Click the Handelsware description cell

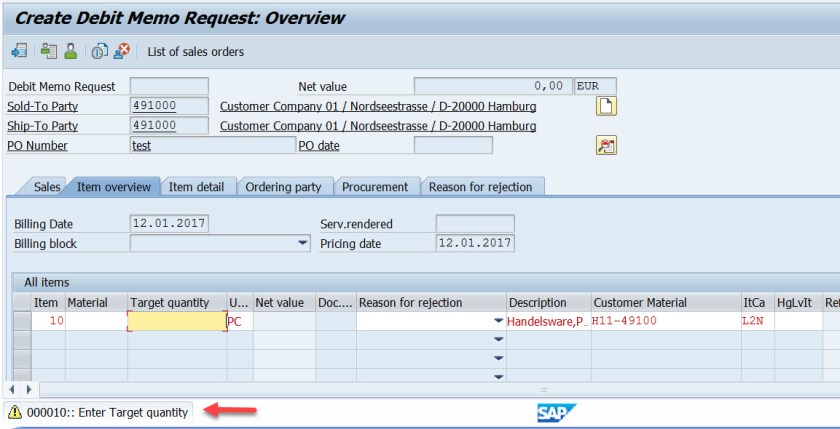549,321
